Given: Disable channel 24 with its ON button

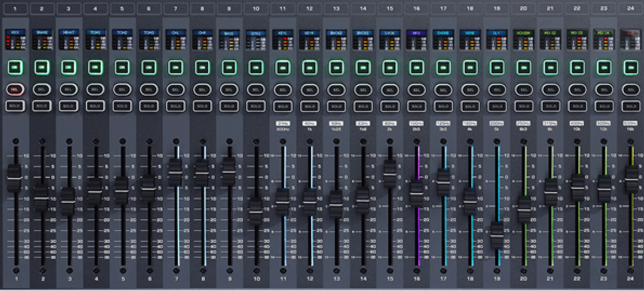Looking at the screenshot, I should pyautogui.click(x=630, y=68).
